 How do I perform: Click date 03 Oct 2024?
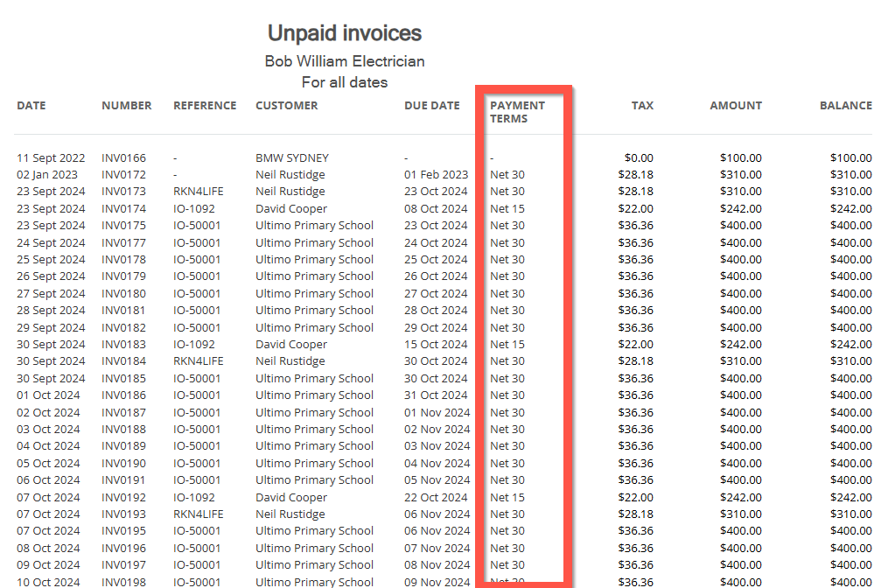tap(48, 430)
